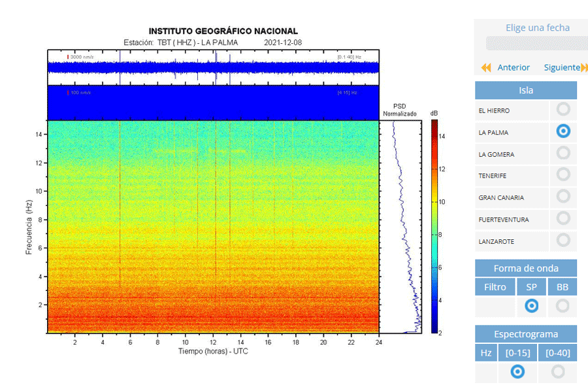Select the EL HIERRO island radio button
The width and height of the screenshot is (588, 389).
(563, 110)
